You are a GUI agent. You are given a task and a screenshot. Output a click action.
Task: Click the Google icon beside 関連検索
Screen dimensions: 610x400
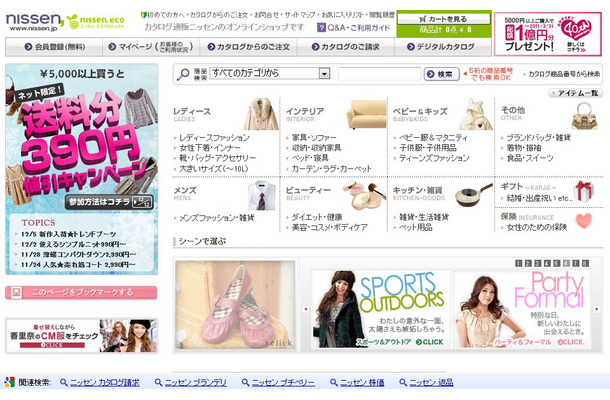9,382
